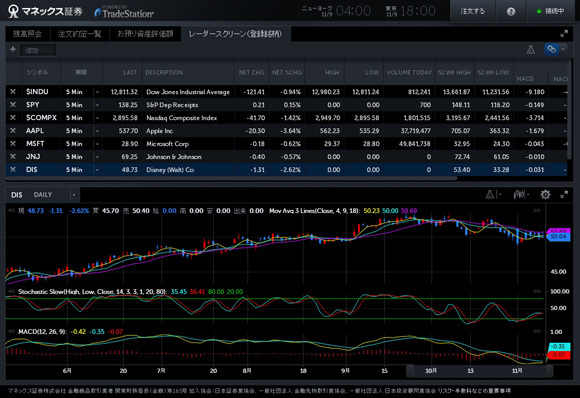The width and height of the screenshot is (580, 398).
Task: Click the plus icon to add symbol
Action: 13,49
